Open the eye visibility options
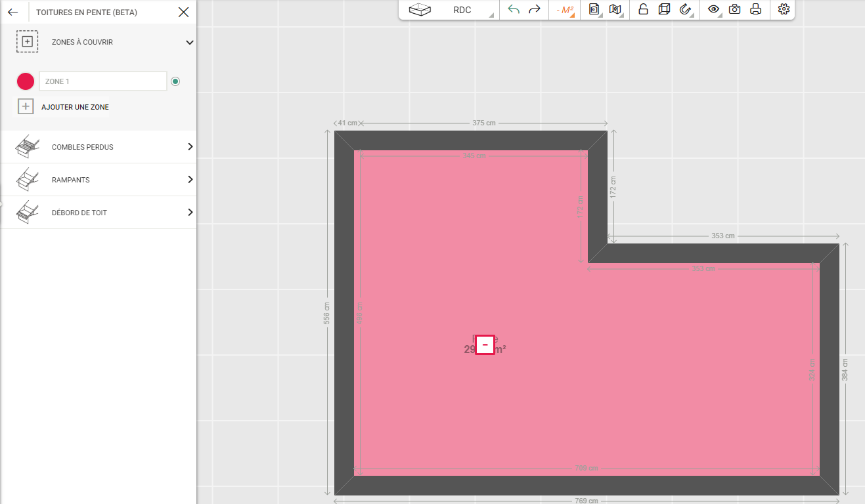Image resolution: width=865 pixels, height=504 pixels. tap(714, 10)
